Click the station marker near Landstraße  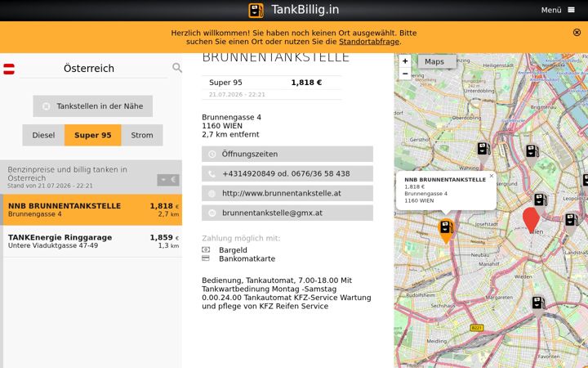tap(571, 222)
